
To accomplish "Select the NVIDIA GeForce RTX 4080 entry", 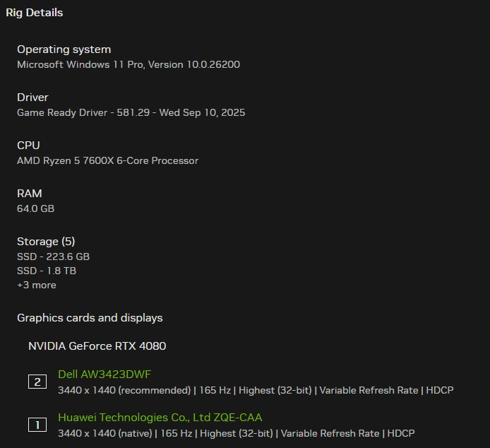I will pos(97,346).
